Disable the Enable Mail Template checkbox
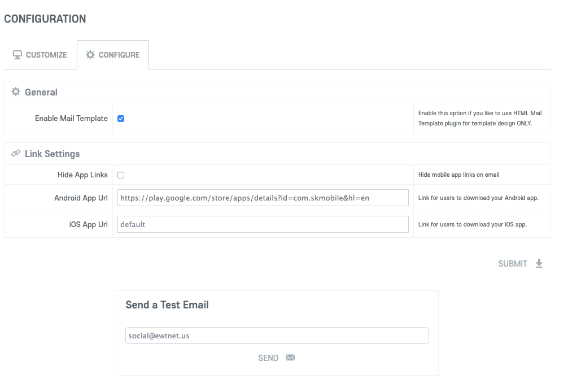Image resolution: width=568 pixels, height=392 pixels. [x=121, y=119]
